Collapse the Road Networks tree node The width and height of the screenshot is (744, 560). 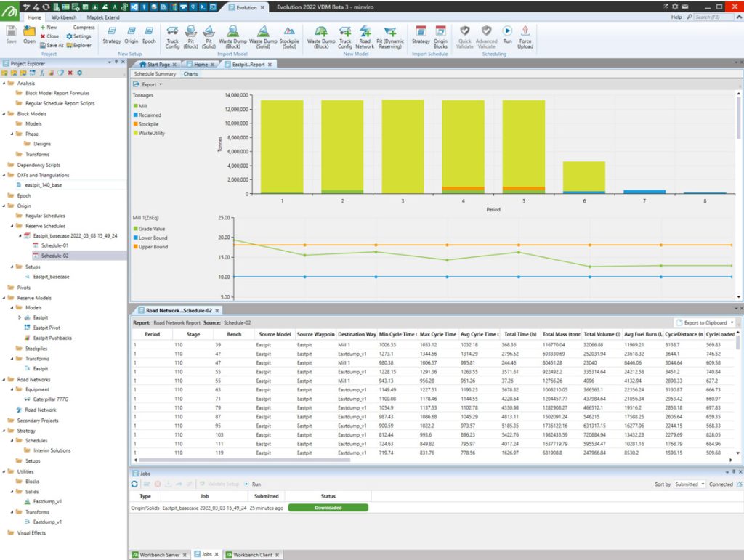point(4,380)
